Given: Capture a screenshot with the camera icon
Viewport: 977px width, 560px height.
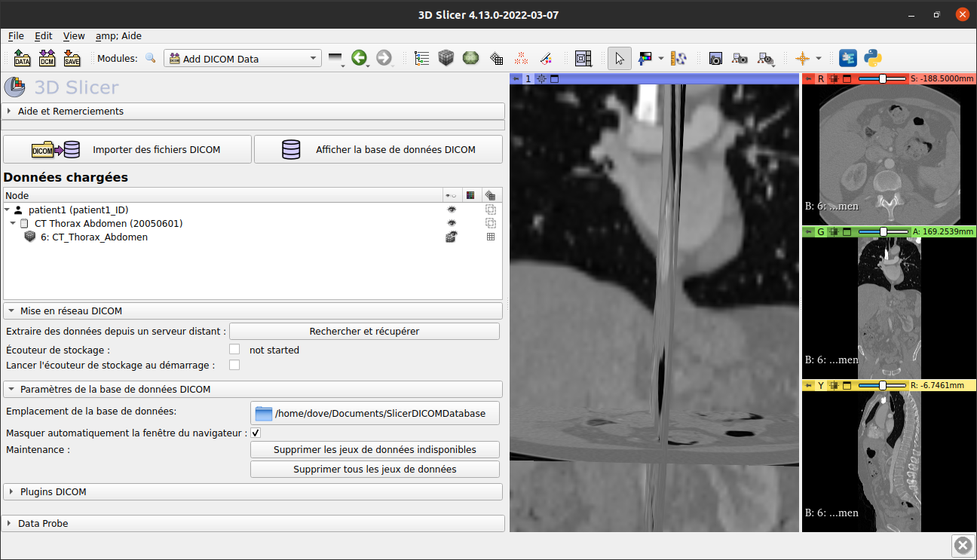Looking at the screenshot, I should [x=715, y=57].
